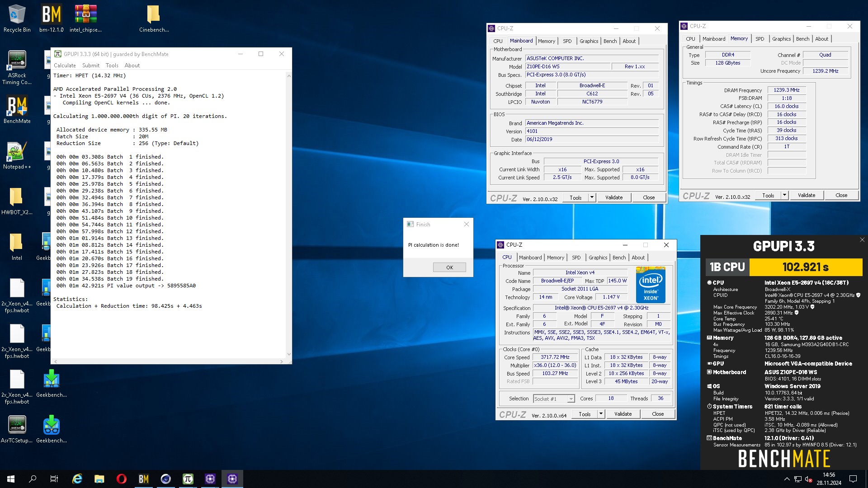Select CPU tab in Mainboard CPU-Z window

(498, 41)
